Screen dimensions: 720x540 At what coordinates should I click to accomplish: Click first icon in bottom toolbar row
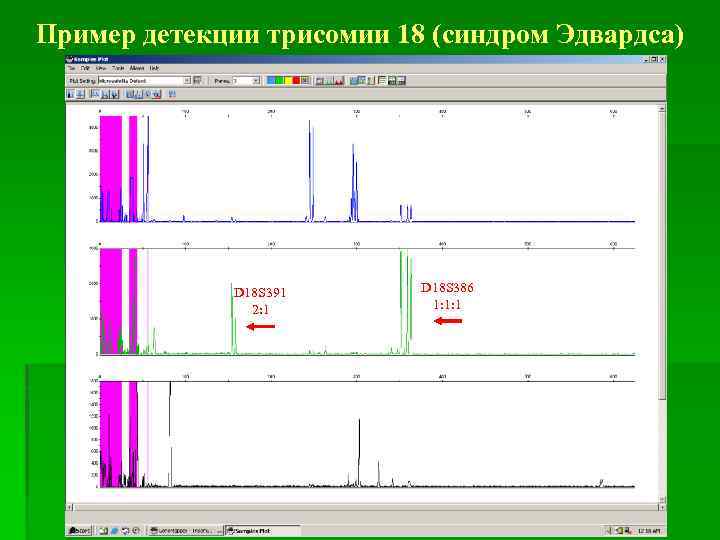point(71,94)
